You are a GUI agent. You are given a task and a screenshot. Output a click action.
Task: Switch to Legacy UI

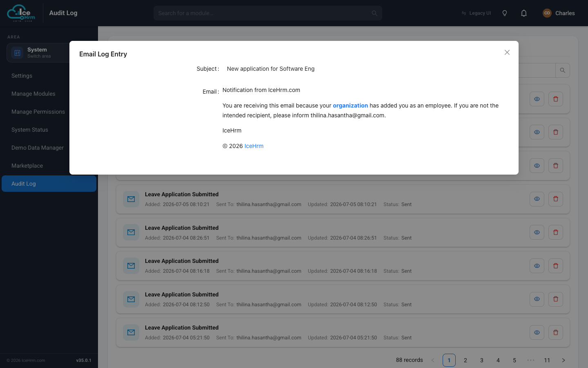476,13
